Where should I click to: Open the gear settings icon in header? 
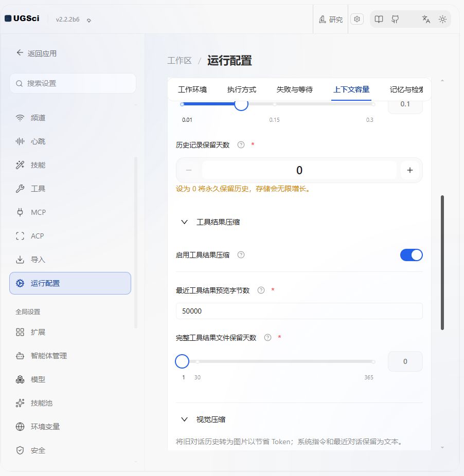tap(357, 19)
